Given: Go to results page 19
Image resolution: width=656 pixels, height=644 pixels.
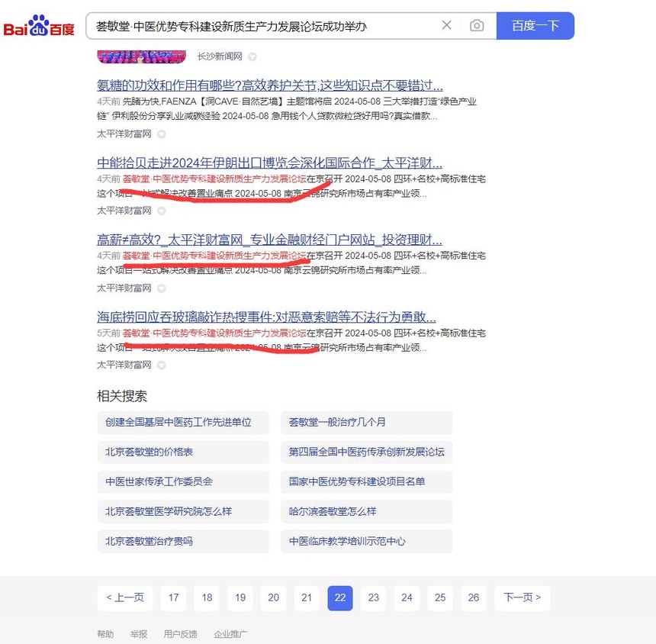Looking at the screenshot, I should (240, 597).
